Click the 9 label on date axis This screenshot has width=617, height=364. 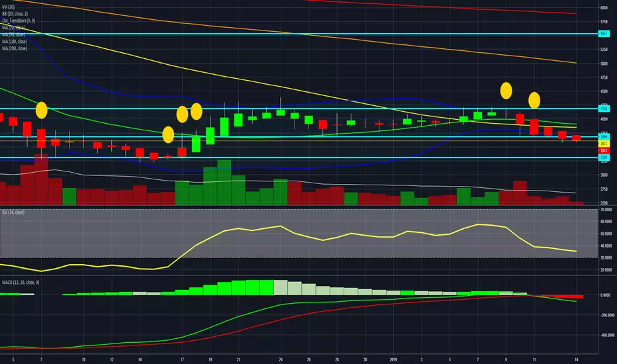tap(506, 359)
